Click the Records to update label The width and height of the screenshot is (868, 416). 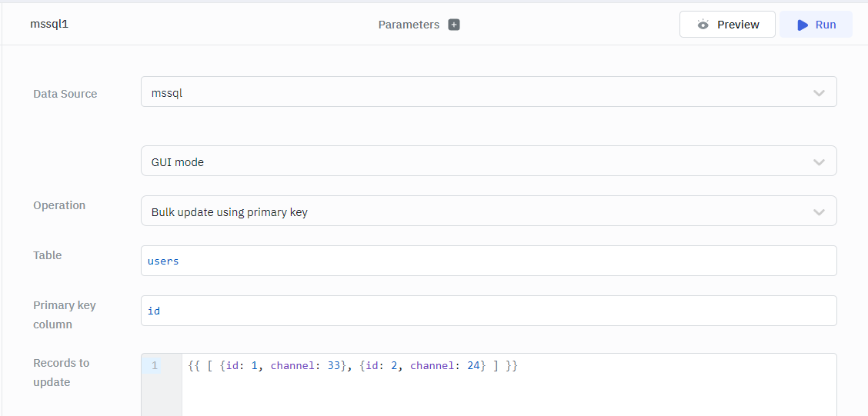62,372
